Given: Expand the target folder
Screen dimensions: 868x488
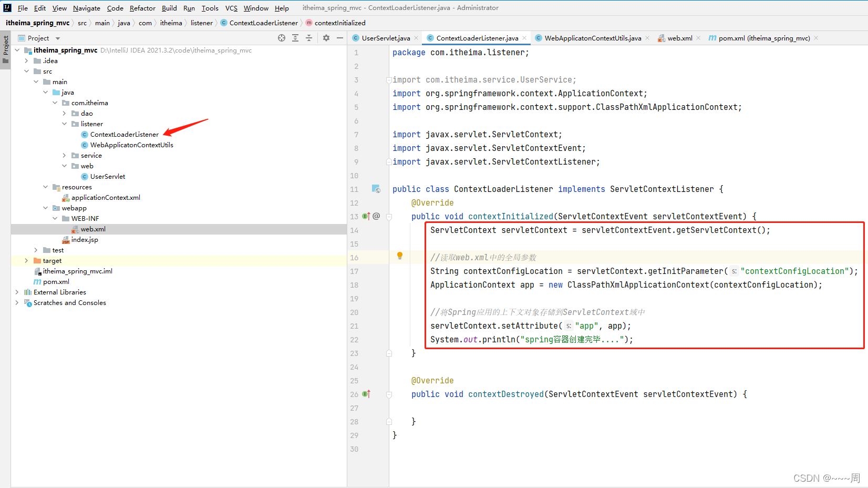Looking at the screenshot, I should [26, 260].
